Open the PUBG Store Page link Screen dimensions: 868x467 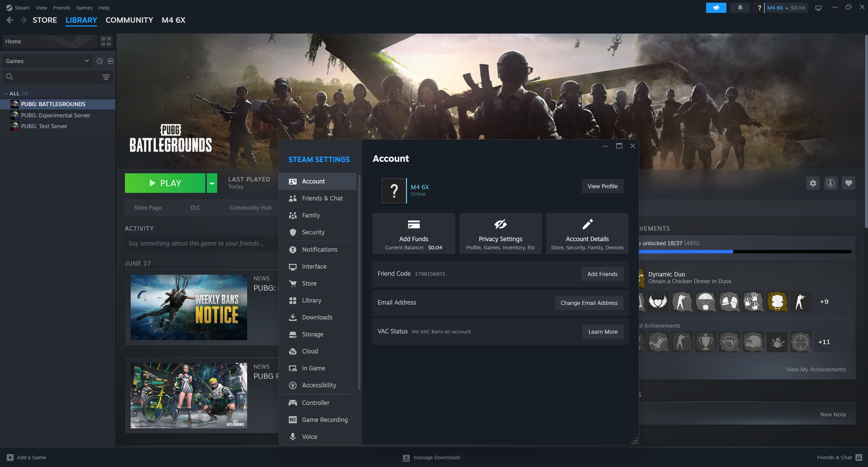148,208
